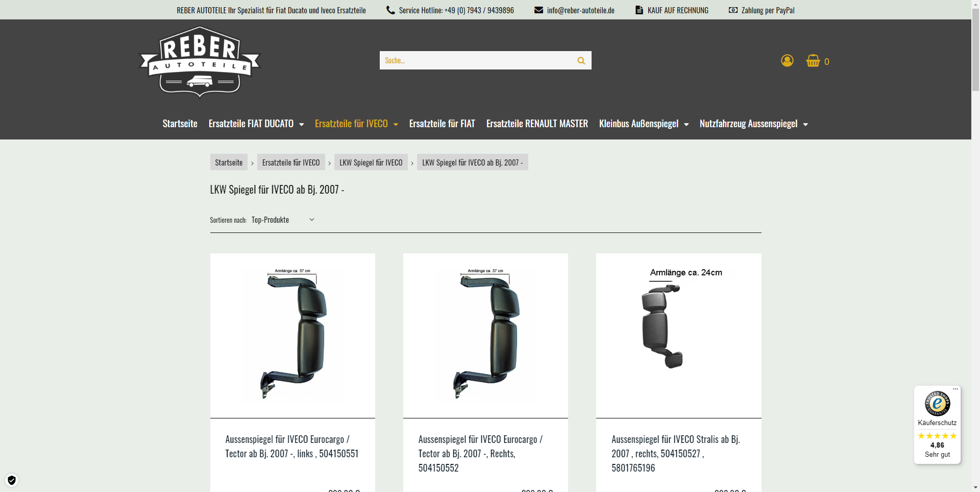Go to Startseite in main navigation
The height and width of the screenshot is (492, 980).
pos(180,124)
